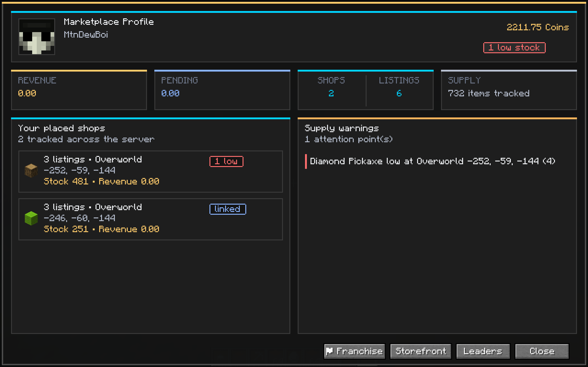Click the green block shop icon
Viewport: 588px width, 367px height.
pyautogui.click(x=31, y=218)
